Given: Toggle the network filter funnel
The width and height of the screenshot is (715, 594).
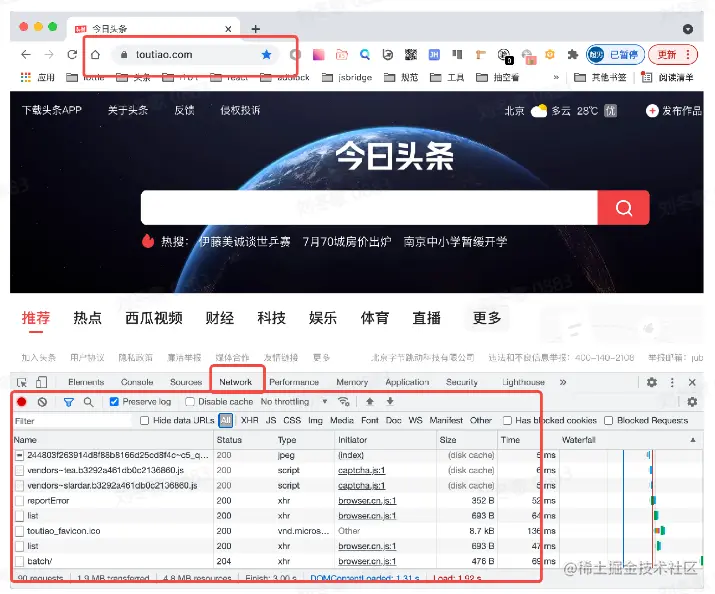Looking at the screenshot, I should pos(68,402).
